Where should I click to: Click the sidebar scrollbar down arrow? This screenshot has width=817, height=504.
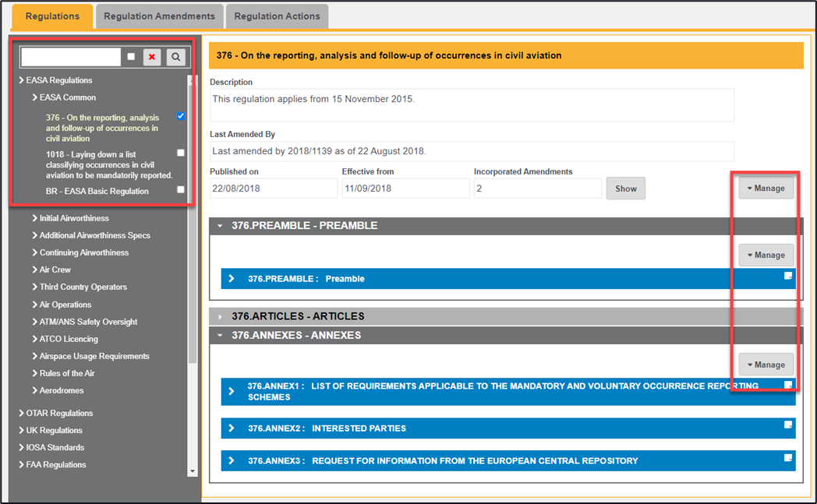(x=193, y=471)
